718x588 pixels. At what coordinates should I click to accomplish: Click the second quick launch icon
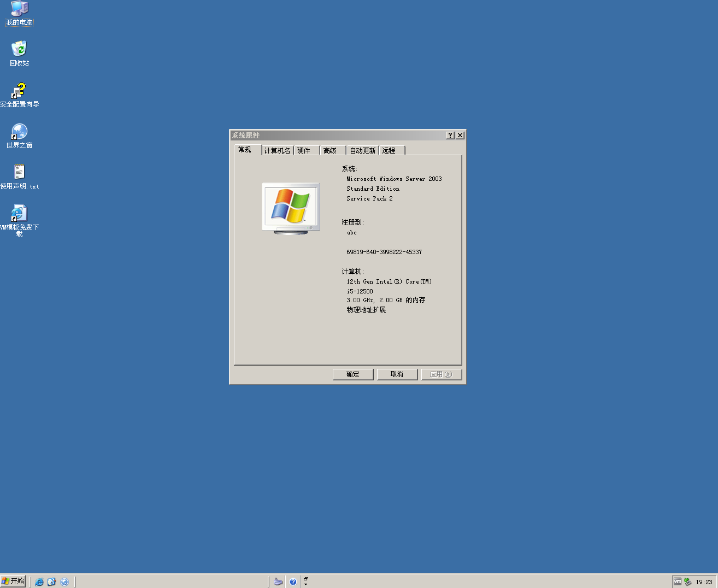pos(52,582)
